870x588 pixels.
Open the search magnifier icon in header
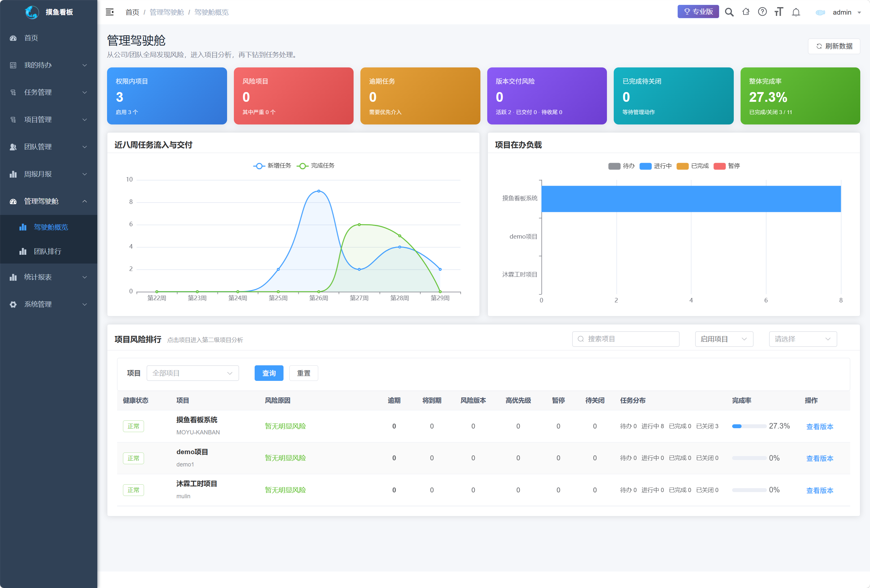pos(729,12)
